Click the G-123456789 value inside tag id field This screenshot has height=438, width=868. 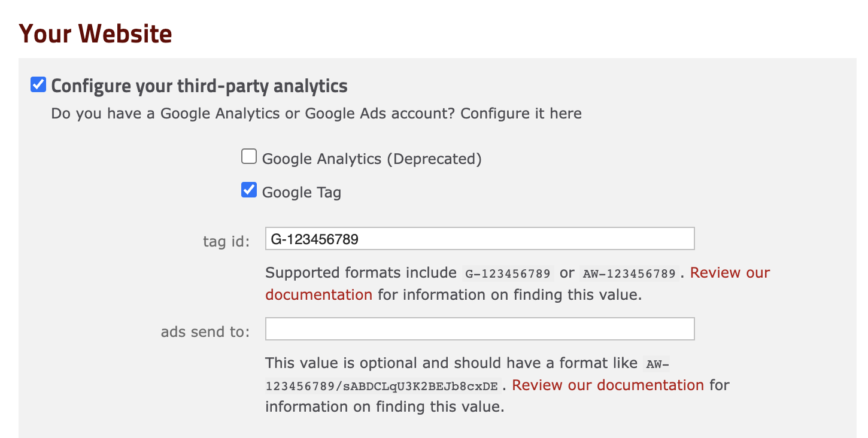tap(315, 239)
